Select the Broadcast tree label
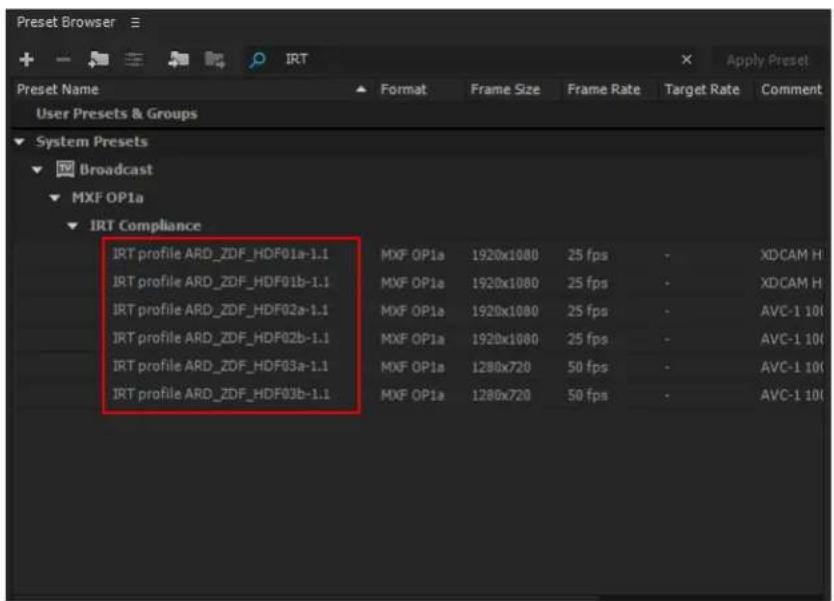Viewport: 834px width, 601px height. [x=116, y=170]
